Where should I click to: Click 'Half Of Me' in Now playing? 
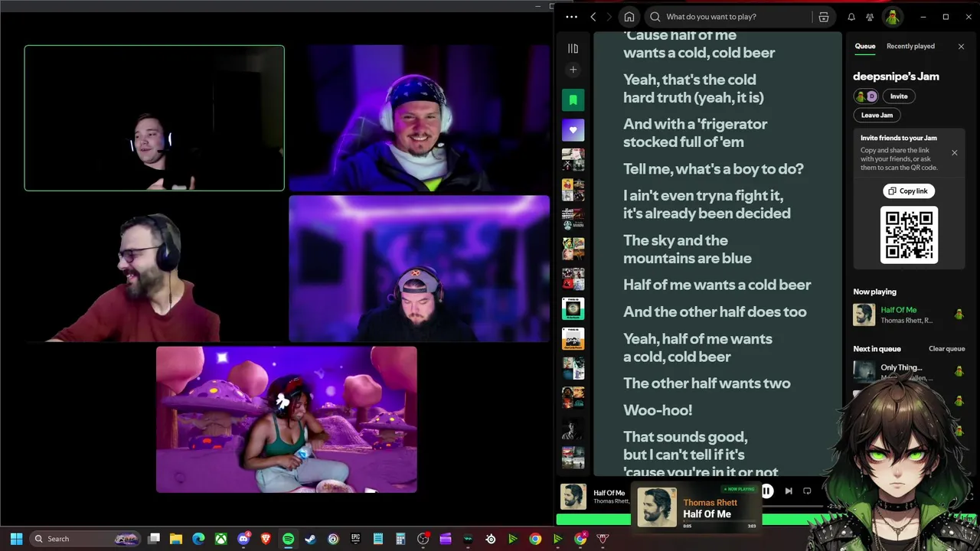[899, 310]
